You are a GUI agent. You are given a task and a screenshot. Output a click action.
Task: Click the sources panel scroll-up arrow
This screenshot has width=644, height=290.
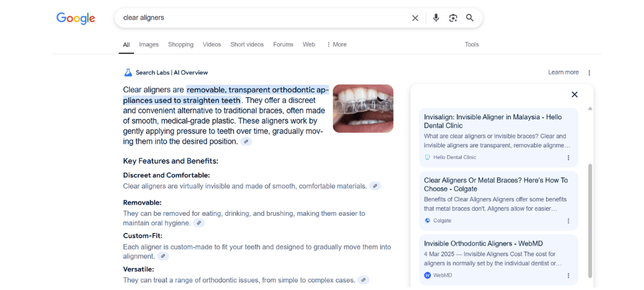point(590,108)
